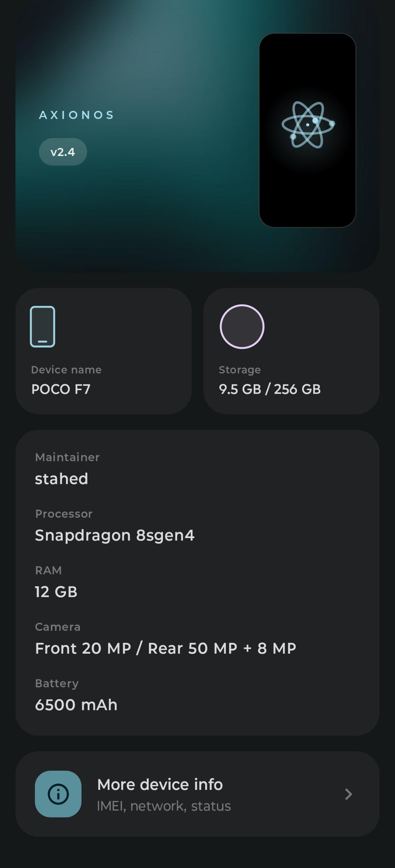Tap the chevron arrow beside More device info
The width and height of the screenshot is (395, 868).
click(348, 794)
